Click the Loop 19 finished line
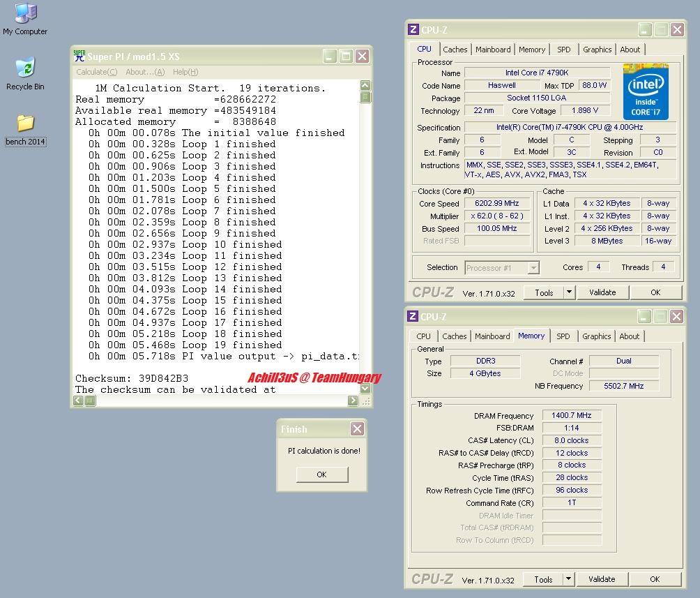The image size is (700, 598). coord(185,345)
